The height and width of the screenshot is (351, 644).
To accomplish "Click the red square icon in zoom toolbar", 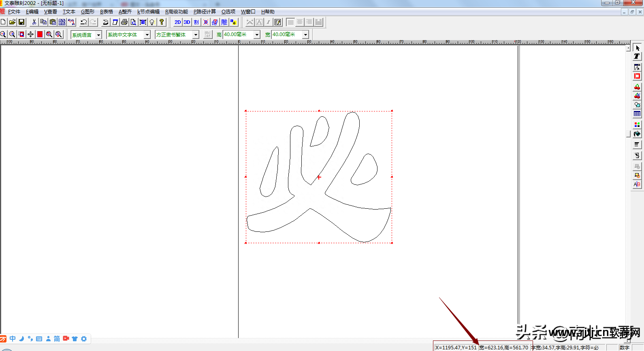I will tap(40, 34).
